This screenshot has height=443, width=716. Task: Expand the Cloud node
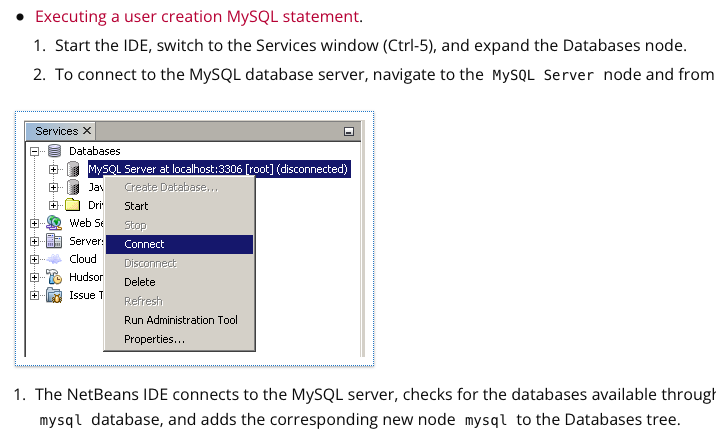(x=34, y=259)
